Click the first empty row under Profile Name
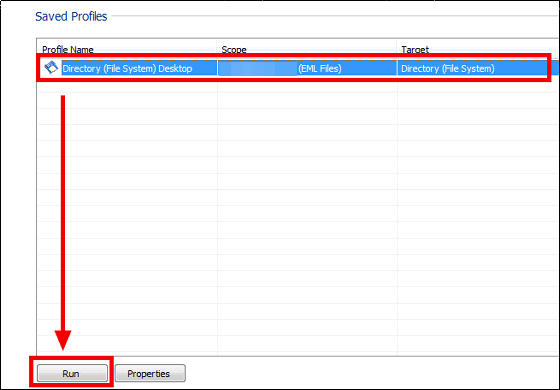560x390 pixels. coord(127,85)
